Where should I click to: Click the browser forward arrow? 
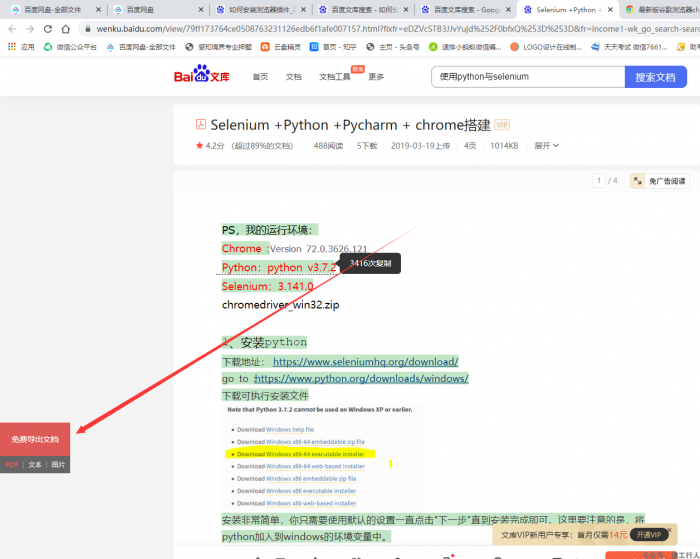pos(30,29)
